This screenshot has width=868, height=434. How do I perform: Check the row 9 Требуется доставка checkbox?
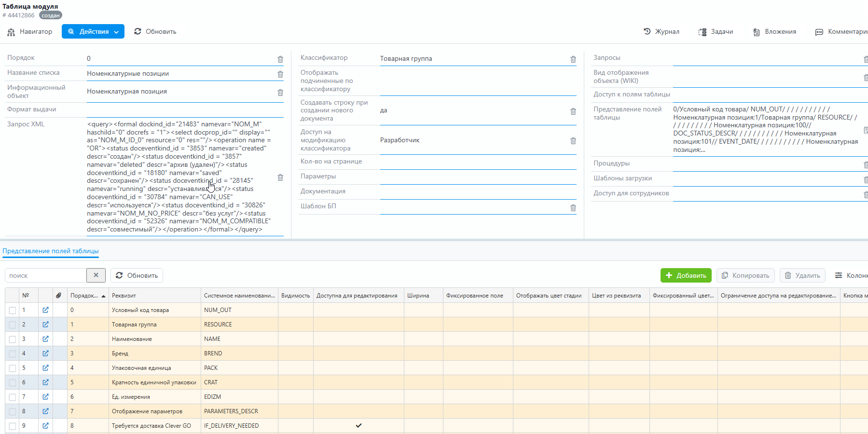tap(13, 426)
